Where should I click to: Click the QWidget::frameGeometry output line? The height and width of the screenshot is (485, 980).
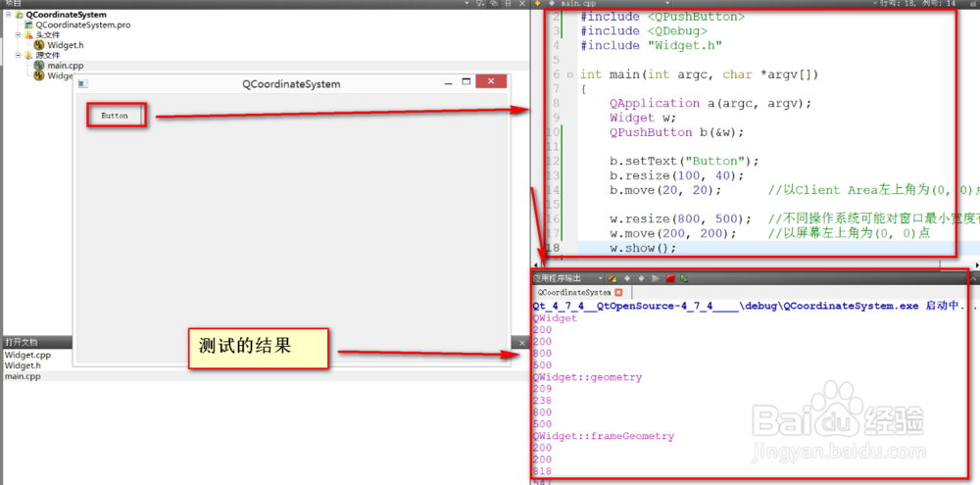(603, 436)
